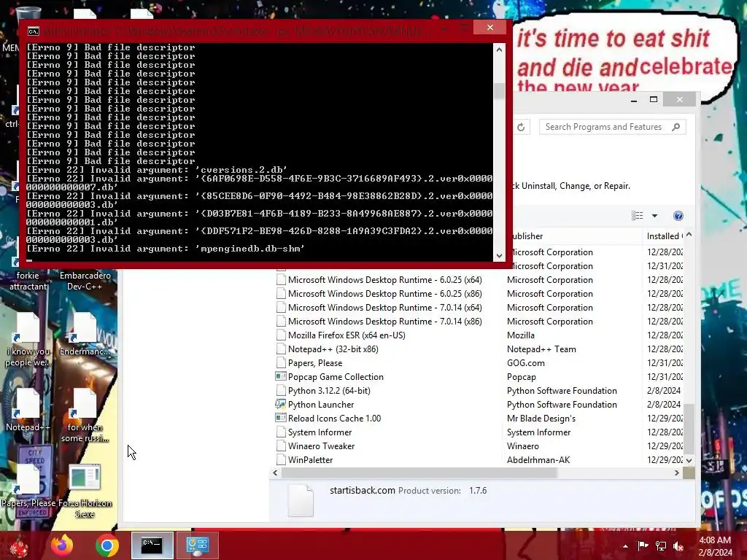Screen dimensions: 747x560
Task: Select Microsoft Windows Desktop Runtime 7.0.14 (x64)
Action: tap(385, 308)
